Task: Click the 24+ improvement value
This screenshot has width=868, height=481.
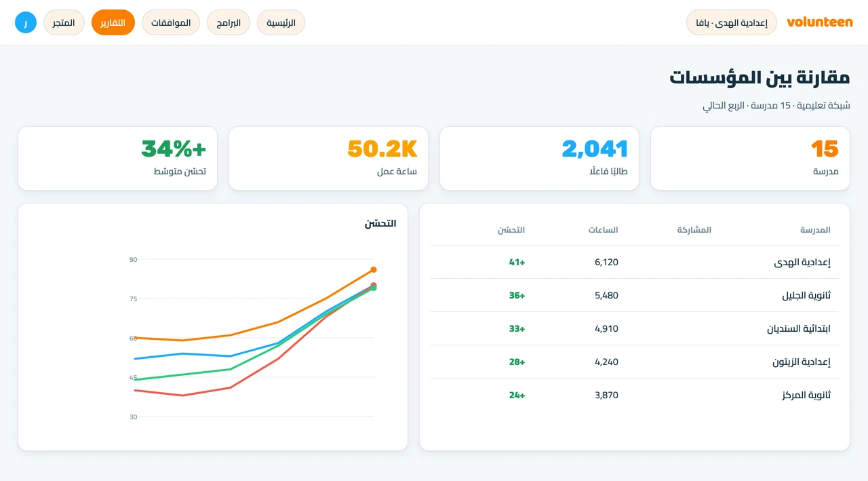Action: tap(517, 395)
